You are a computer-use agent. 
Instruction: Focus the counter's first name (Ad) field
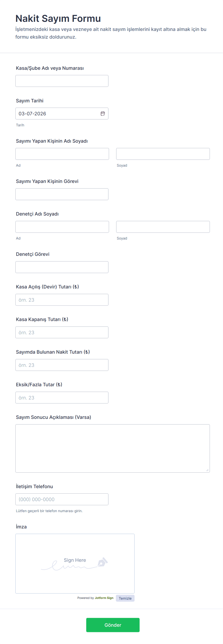pos(62,154)
